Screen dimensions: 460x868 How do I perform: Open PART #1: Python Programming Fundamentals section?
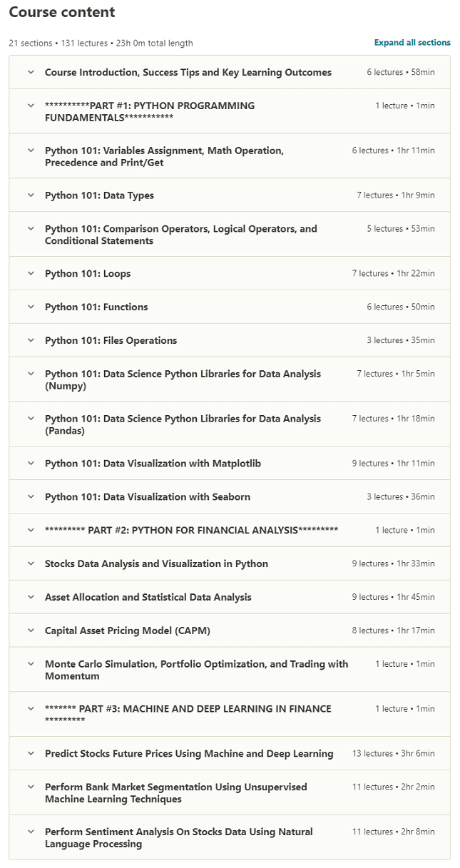click(149, 111)
